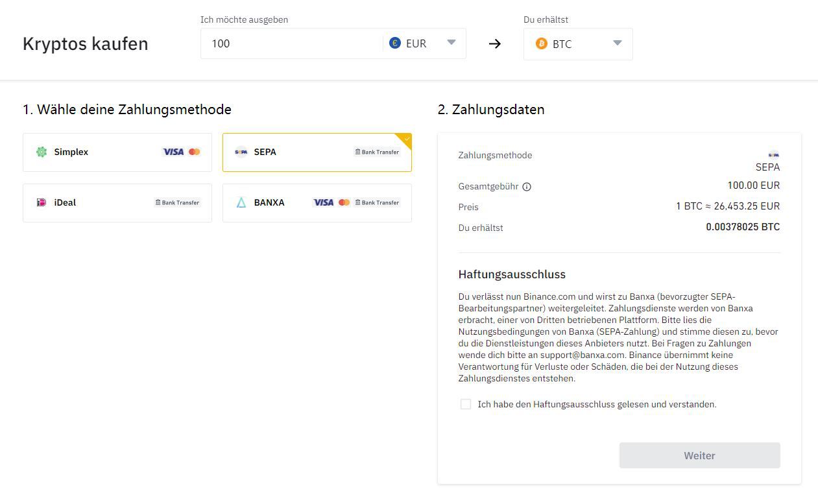Click the SEPA logo icon in payment methods

[x=241, y=152]
